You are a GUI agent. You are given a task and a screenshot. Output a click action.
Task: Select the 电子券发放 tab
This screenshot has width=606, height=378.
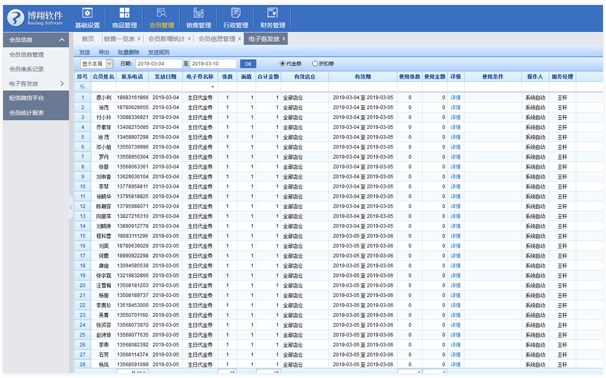pos(264,39)
